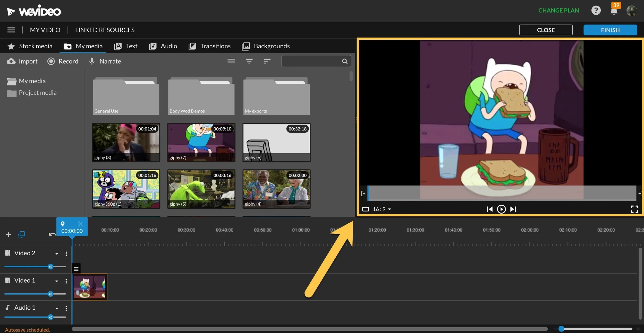This screenshot has height=333, width=644.
Task: Click the blue FINISH button
Action: click(610, 30)
